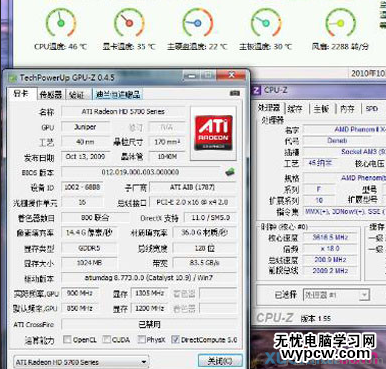Viewport: 386px width, 369px height.
Task: Click the CPU温度 46 ℃ gauge
Action: point(61,23)
